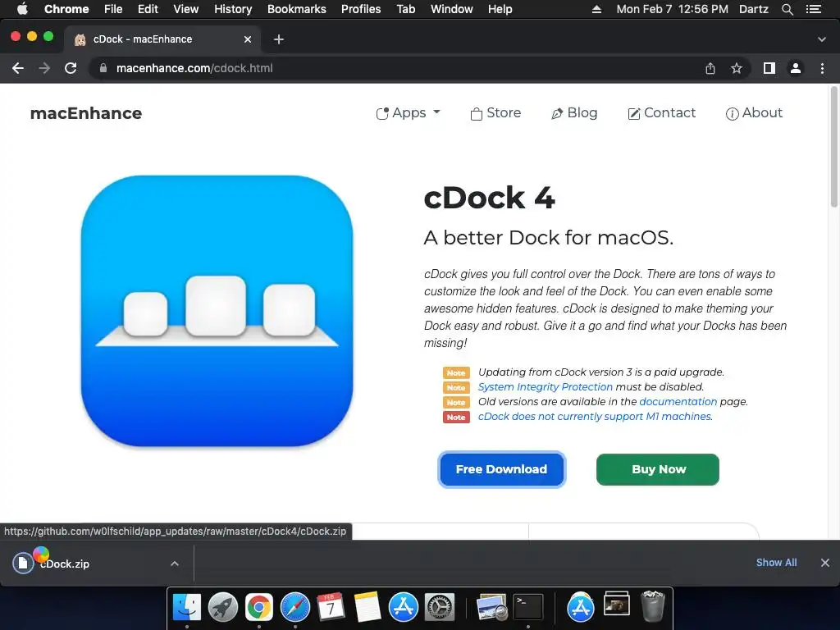
Task: Open the Apple menu
Action: [x=22, y=9]
